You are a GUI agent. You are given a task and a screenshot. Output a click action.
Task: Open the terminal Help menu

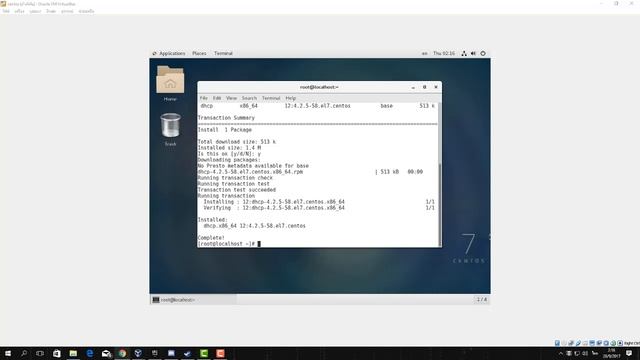[x=291, y=98]
